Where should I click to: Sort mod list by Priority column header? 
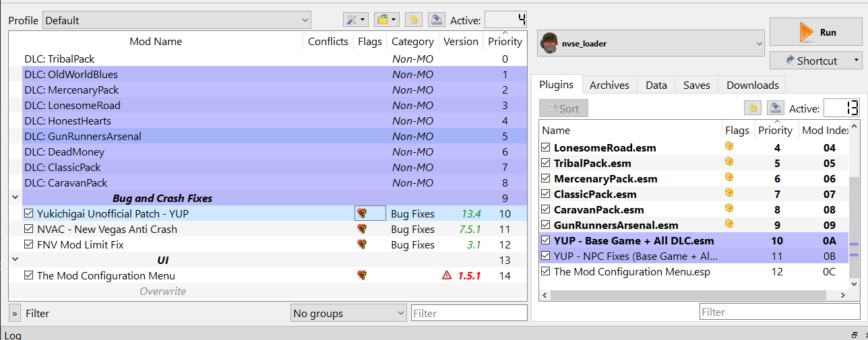(505, 41)
